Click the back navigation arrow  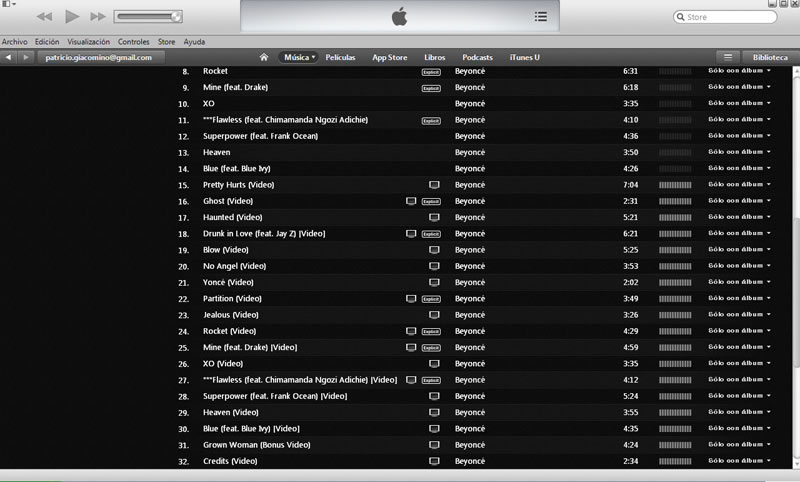point(9,57)
